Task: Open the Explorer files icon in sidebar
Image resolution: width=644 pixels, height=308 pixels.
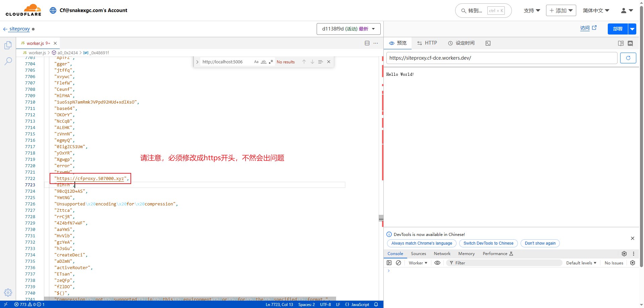Action: [8, 45]
